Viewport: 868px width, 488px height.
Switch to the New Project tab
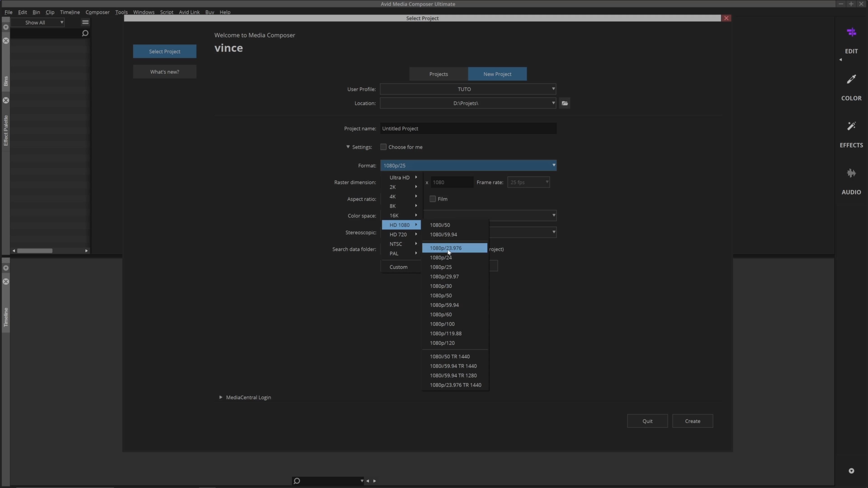pos(497,74)
